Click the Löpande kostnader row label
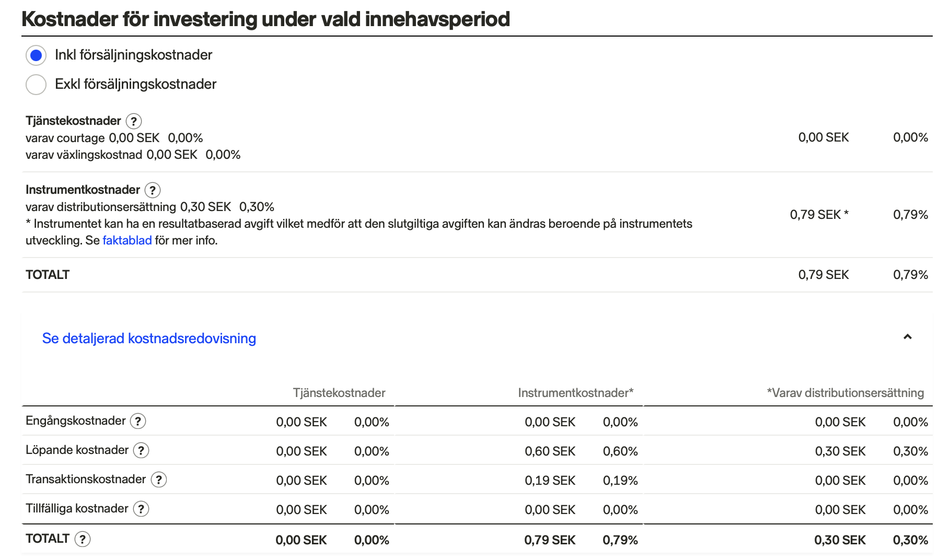 point(77,450)
